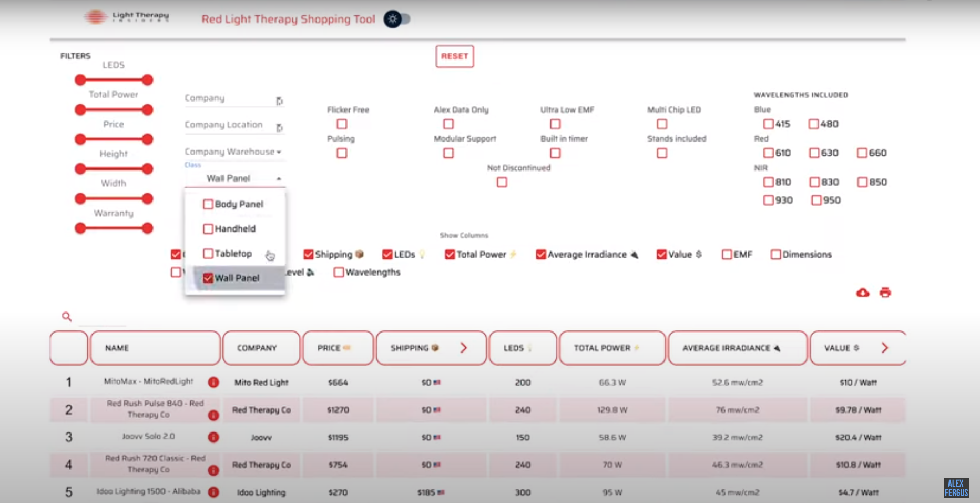Click the Total Power slider right handle
Screen dimensions: 980x503
[x=148, y=109]
